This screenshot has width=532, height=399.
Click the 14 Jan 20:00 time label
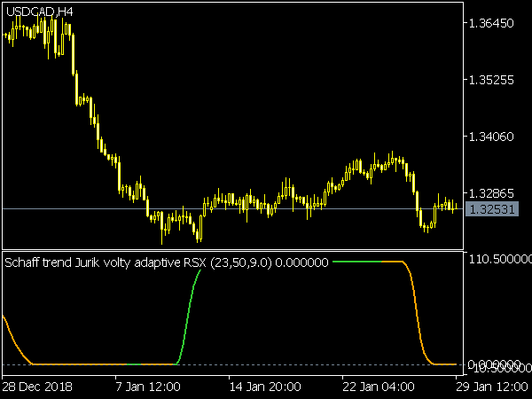click(x=265, y=387)
